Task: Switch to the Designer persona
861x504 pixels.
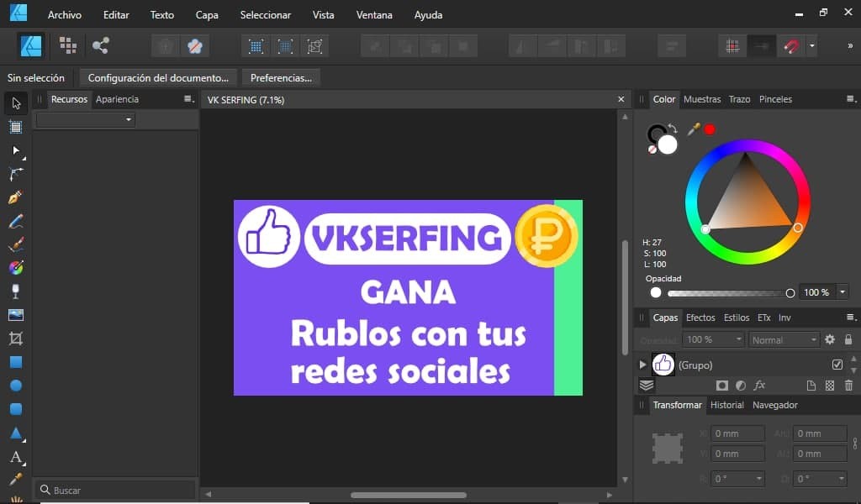Action: pos(31,46)
